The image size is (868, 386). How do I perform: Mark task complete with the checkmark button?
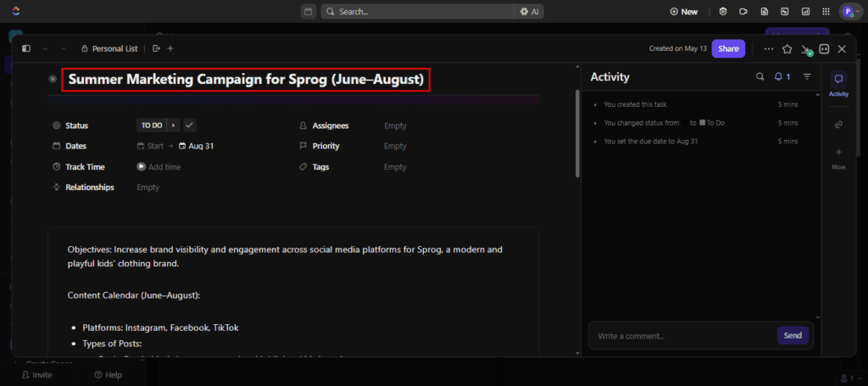click(189, 126)
